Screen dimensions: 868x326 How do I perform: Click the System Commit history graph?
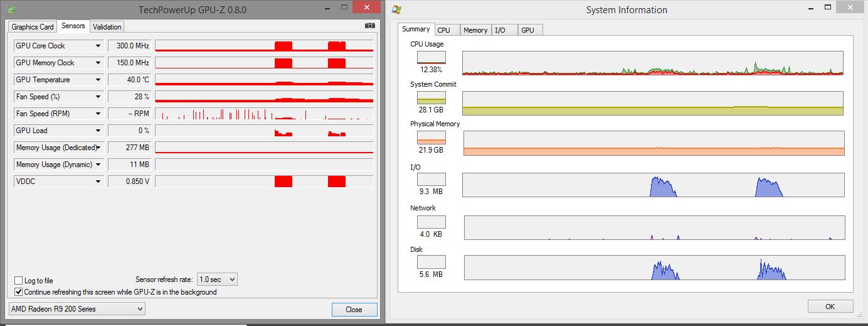coord(653,103)
